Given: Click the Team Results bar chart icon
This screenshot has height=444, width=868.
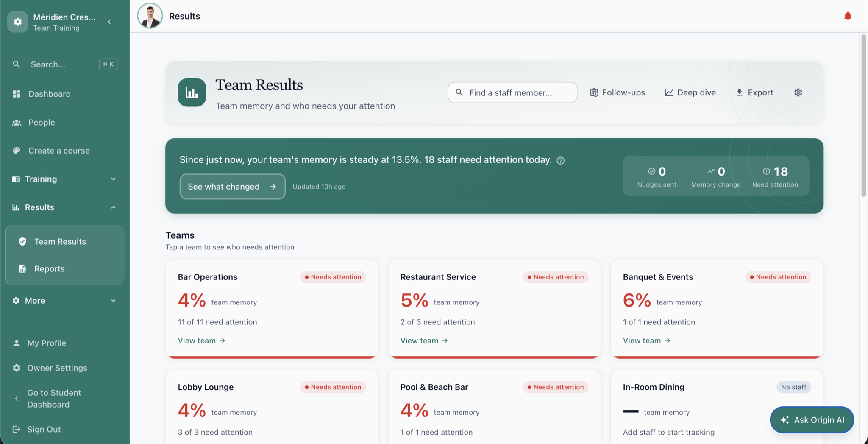Looking at the screenshot, I should tap(192, 92).
